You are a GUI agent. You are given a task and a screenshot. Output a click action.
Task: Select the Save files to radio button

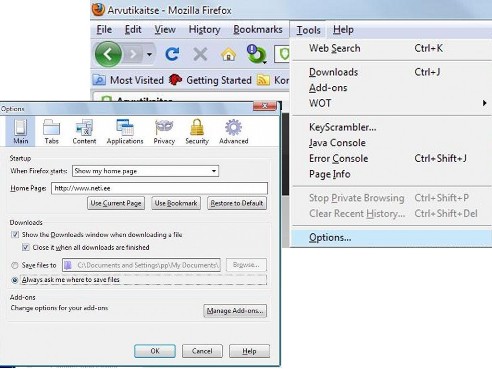click(15, 265)
